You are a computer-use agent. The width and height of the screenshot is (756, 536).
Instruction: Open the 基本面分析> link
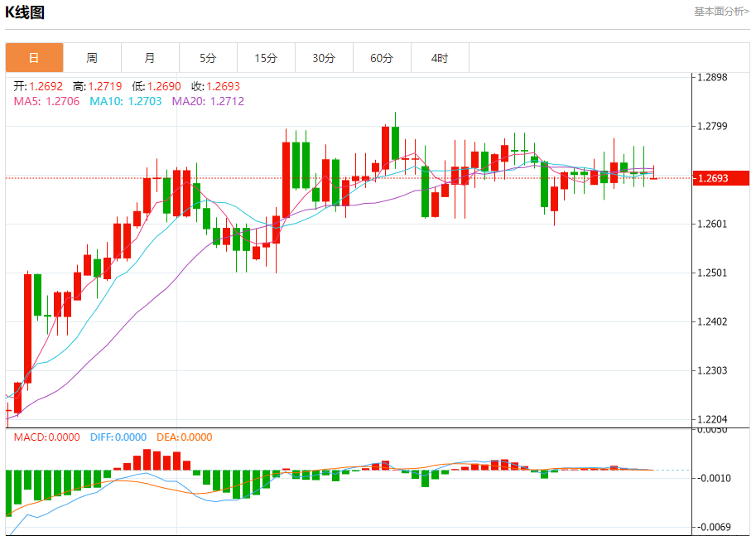(721, 12)
